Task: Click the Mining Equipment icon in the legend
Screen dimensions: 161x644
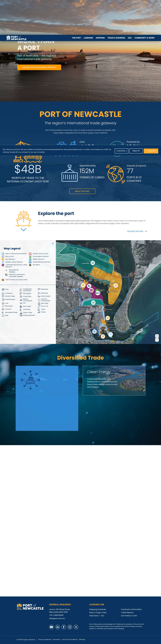Action: point(21,315)
